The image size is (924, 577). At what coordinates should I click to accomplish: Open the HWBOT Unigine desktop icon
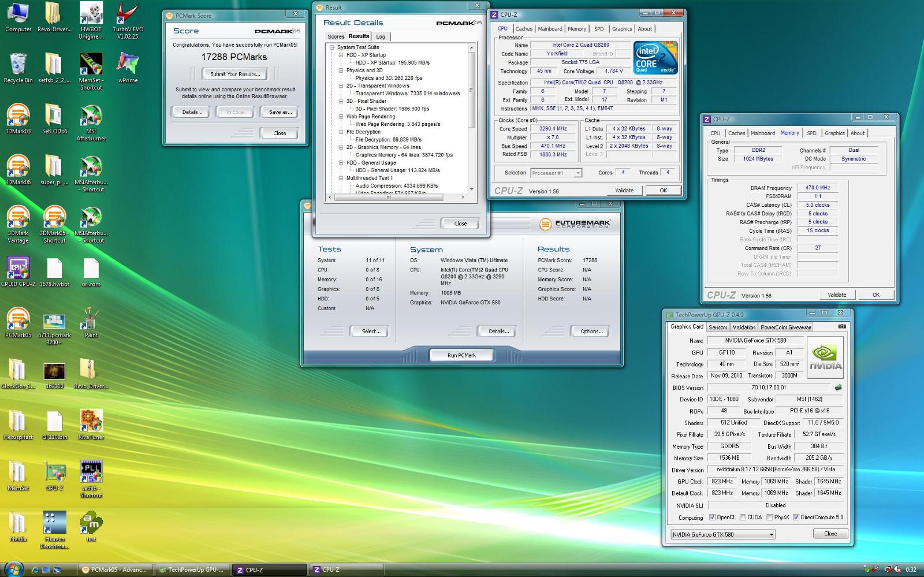click(x=91, y=21)
